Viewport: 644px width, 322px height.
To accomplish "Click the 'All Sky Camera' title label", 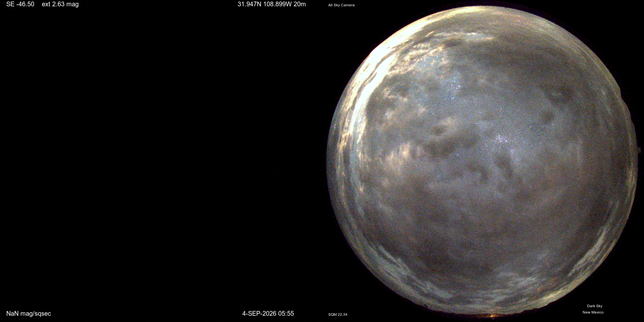I will [341, 5].
